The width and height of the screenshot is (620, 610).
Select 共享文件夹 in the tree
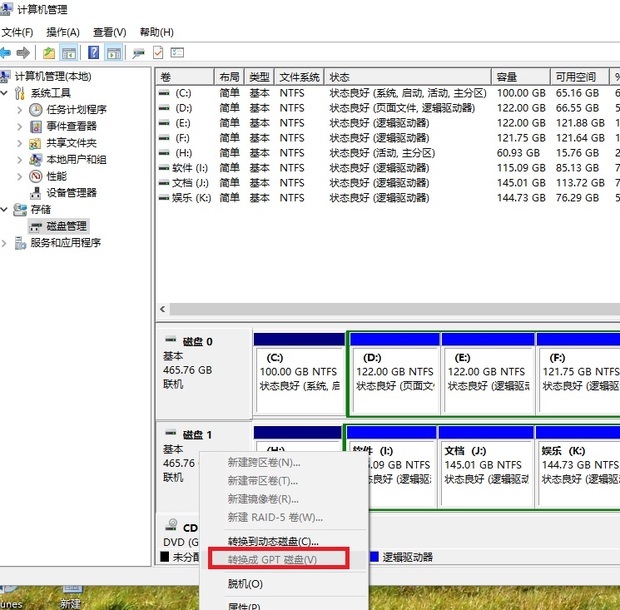pyautogui.click(x=72, y=143)
